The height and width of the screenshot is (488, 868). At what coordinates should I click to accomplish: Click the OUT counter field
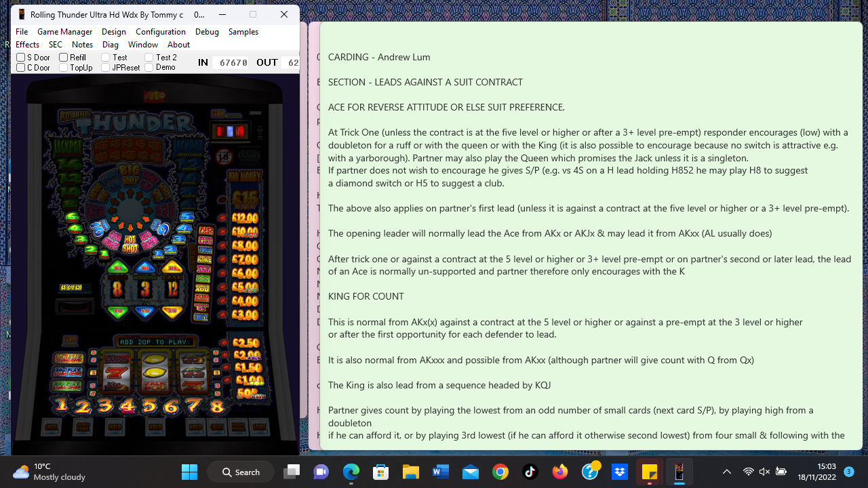291,62
